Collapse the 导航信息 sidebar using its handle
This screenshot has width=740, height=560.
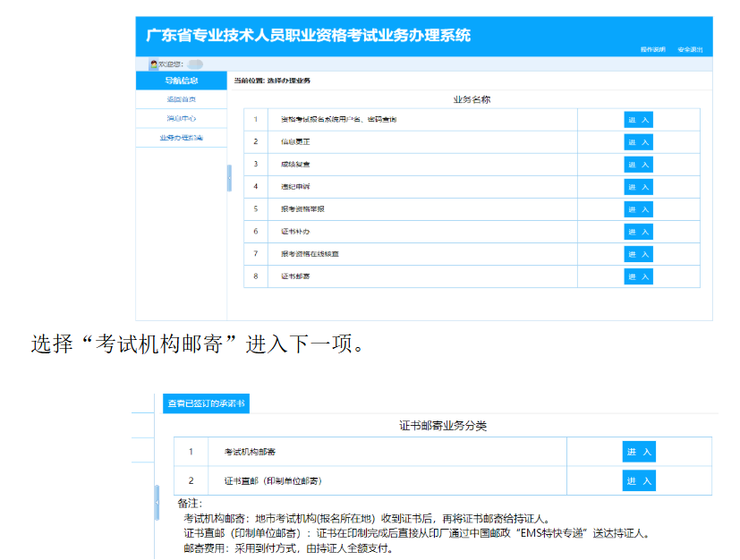point(229,178)
